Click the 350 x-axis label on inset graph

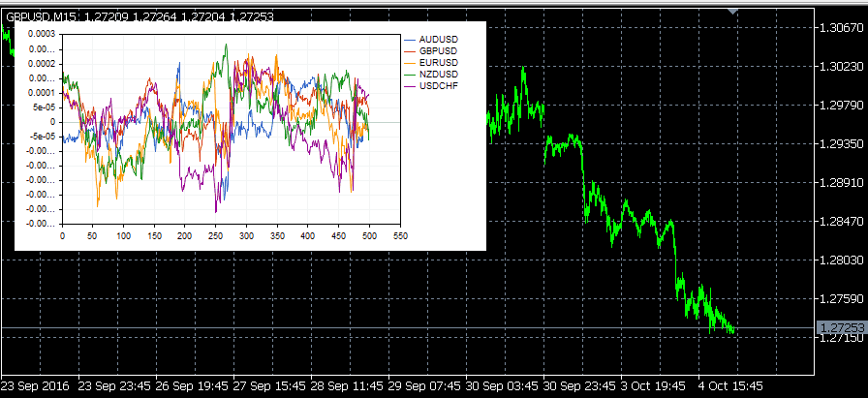tap(277, 236)
